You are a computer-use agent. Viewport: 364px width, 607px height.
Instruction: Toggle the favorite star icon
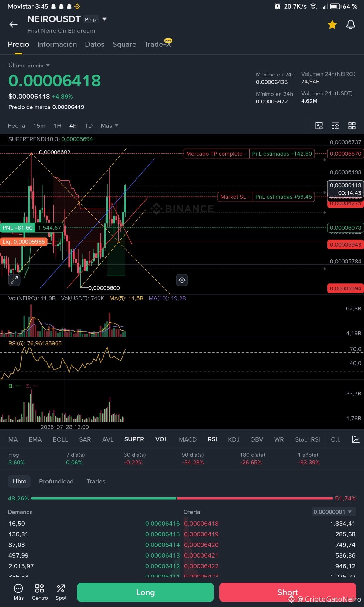click(332, 25)
